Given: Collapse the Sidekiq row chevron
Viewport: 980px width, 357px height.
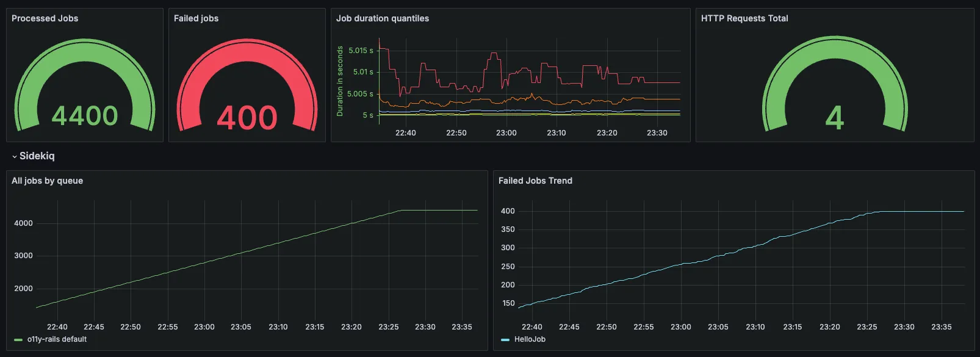Looking at the screenshot, I should tap(15, 157).
